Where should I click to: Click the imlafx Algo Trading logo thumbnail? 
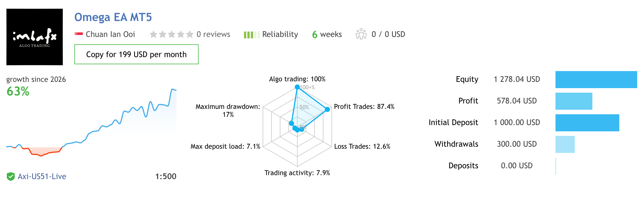pos(35,37)
